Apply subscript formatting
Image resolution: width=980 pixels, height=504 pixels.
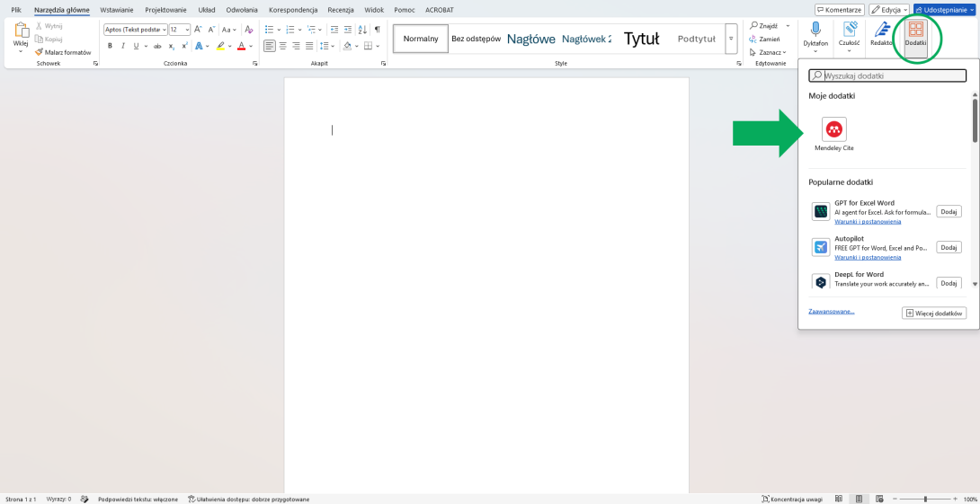coord(171,46)
